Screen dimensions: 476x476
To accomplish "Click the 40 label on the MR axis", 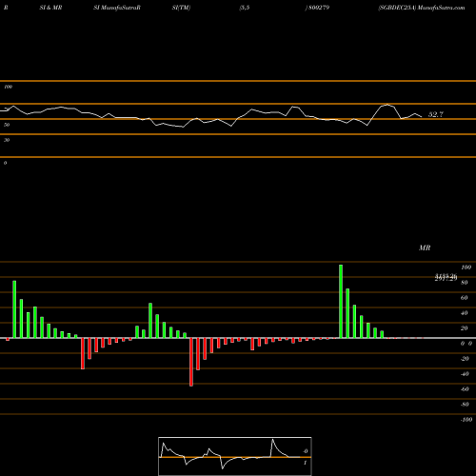I will click(x=464, y=313).
